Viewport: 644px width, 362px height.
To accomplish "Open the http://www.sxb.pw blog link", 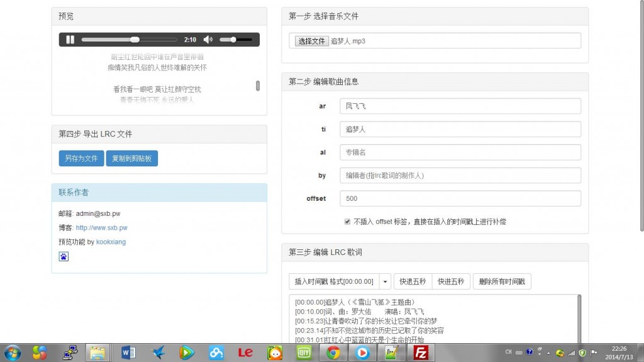I will (x=101, y=228).
